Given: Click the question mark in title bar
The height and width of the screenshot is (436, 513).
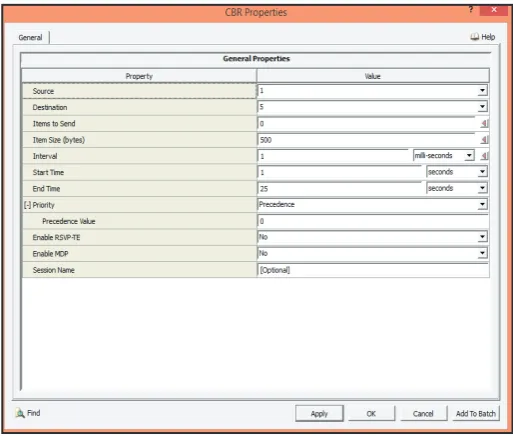Looking at the screenshot, I should point(471,10).
